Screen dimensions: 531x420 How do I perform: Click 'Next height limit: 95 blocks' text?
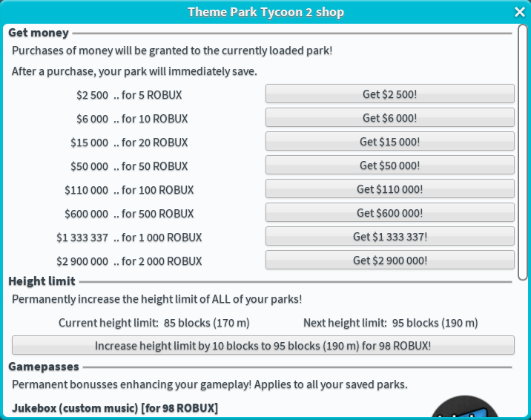[390, 323]
